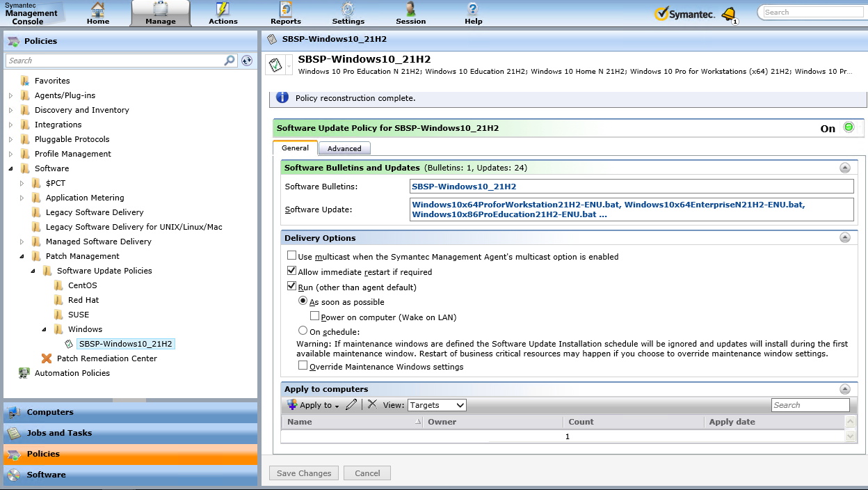The image size is (868, 490).
Task: Open the Manage menu
Action: pyautogui.click(x=161, y=13)
